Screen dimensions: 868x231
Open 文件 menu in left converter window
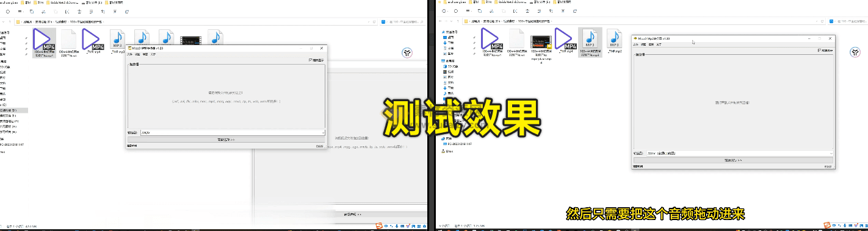[129, 54]
